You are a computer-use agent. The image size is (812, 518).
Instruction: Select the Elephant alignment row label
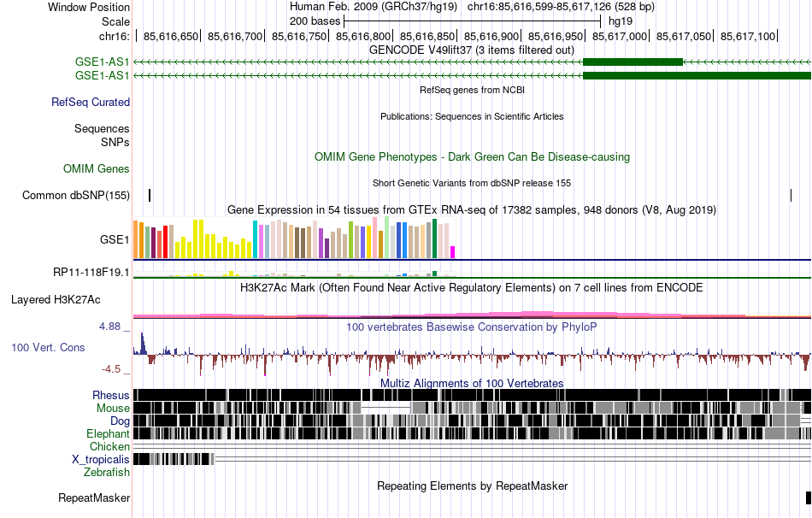(x=108, y=433)
